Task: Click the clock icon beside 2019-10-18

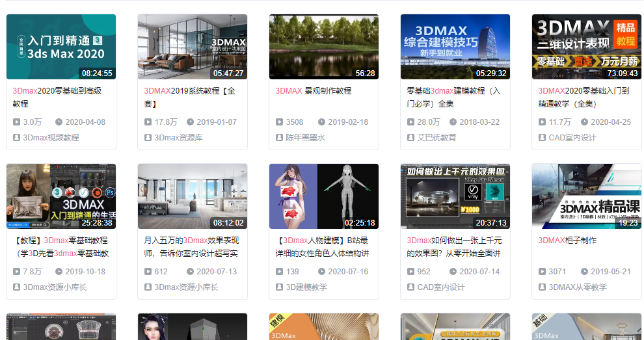Action: coord(59,272)
